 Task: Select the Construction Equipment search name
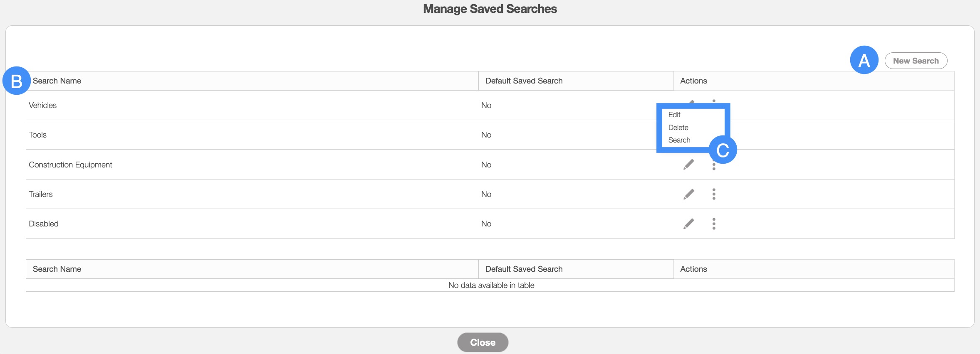tap(70, 165)
